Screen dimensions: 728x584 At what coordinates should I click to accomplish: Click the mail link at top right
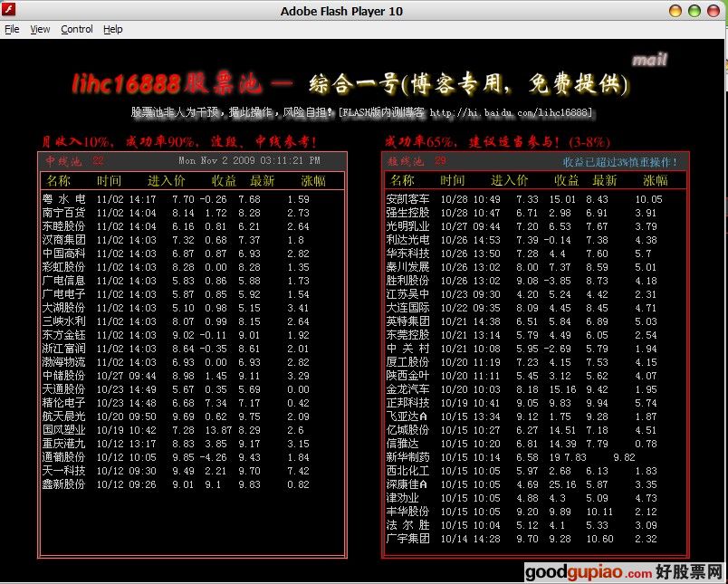[649, 60]
